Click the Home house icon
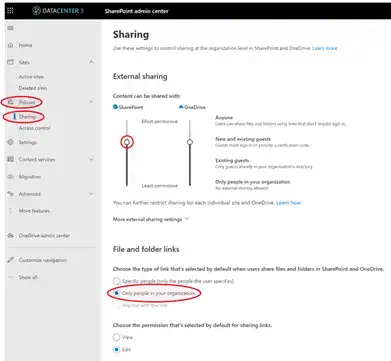The width and height of the screenshot is (391, 361). [x=11, y=45]
